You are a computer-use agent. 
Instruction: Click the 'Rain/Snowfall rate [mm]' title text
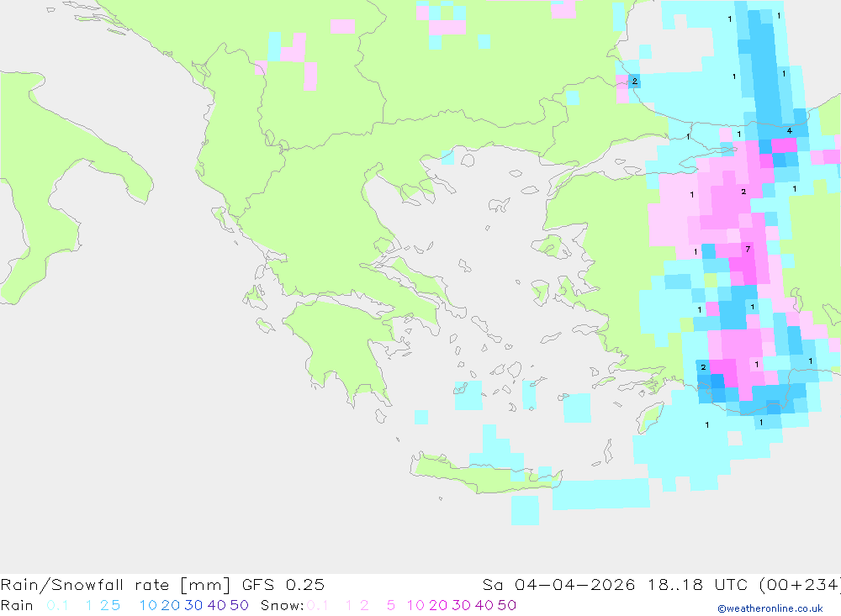pos(115,585)
